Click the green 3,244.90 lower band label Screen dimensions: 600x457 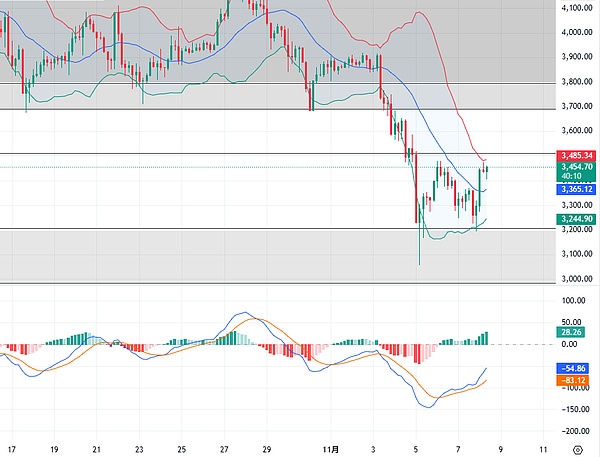(x=577, y=218)
